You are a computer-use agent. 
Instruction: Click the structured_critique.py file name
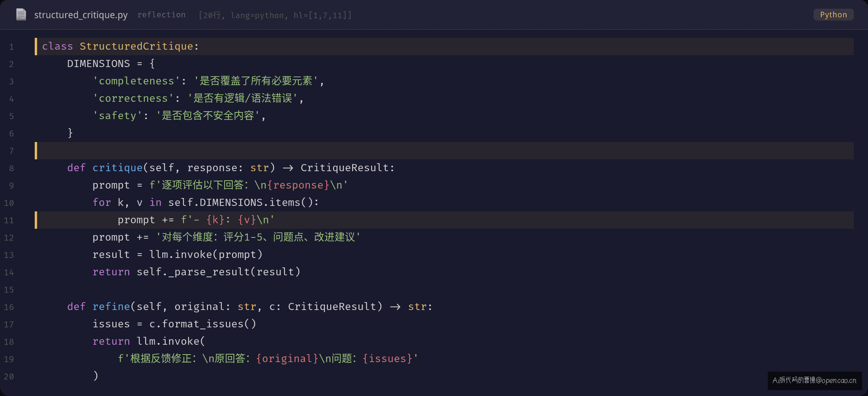[81, 15]
